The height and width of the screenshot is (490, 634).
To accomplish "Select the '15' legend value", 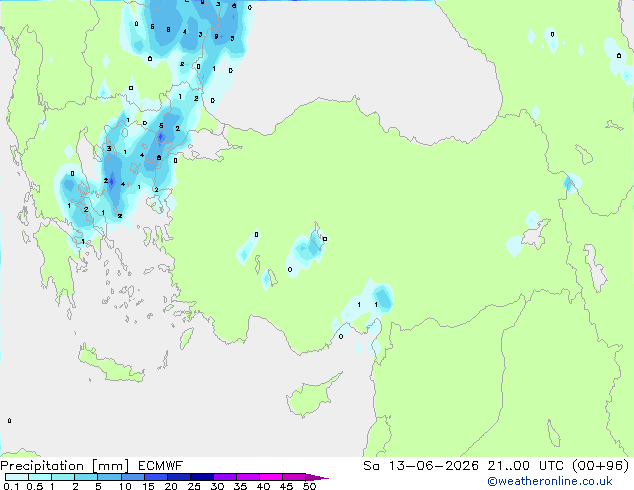I will [x=148, y=486].
